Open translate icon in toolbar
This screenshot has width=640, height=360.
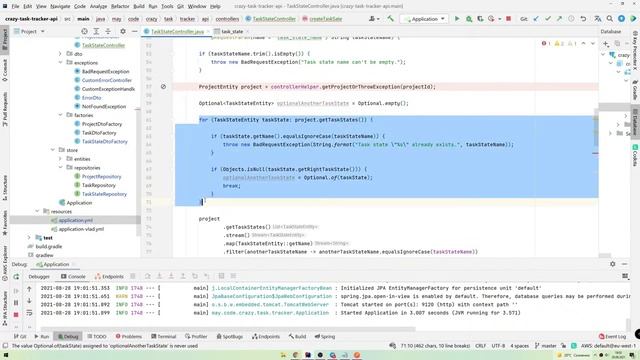pos(598,19)
